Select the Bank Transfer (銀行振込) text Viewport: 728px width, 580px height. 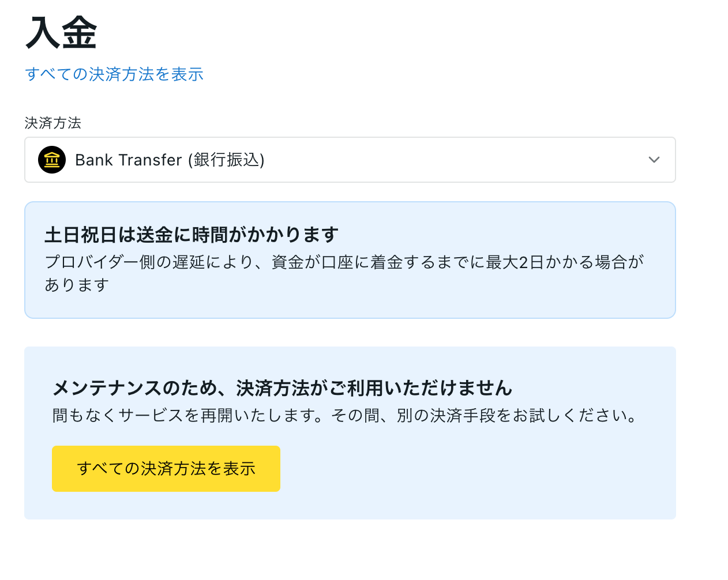(x=170, y=160)
